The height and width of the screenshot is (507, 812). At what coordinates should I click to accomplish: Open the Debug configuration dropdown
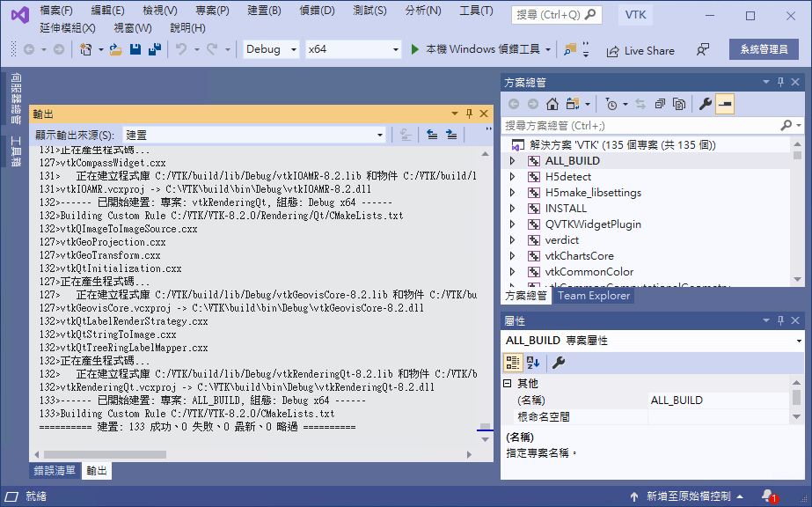(271, 49)
